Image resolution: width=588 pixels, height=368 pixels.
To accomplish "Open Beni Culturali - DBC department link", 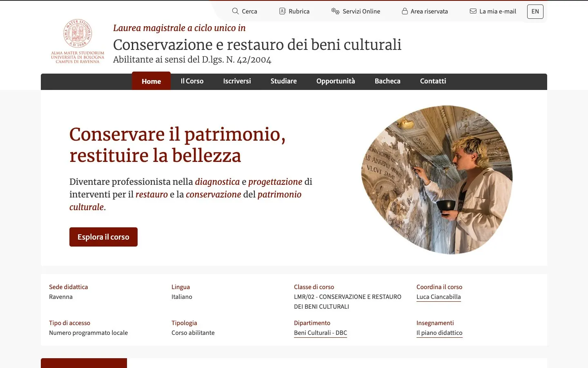I will tap(321, 333).
